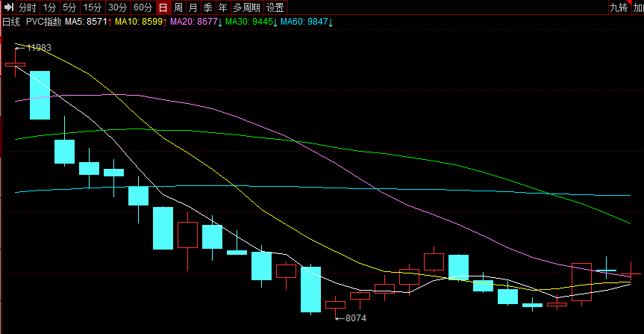644x334 pixels.
Task: Click the MA60: 9847 indicator value
Action: (x=307, y=22)
